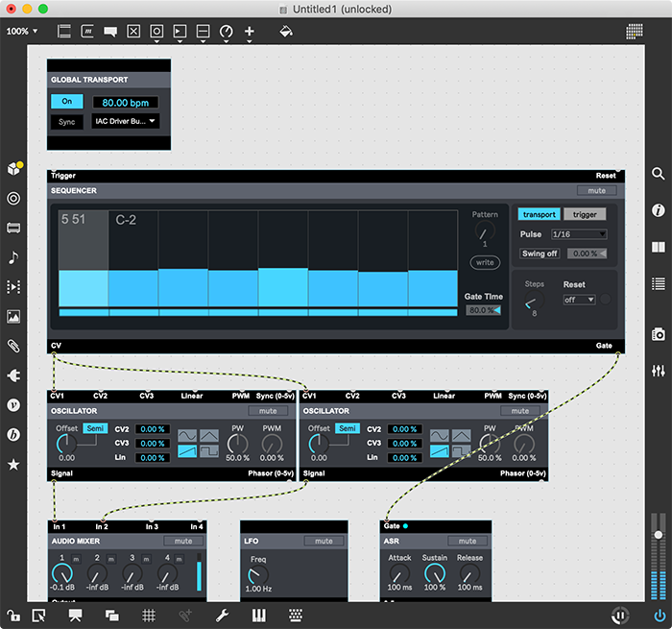
Task: Click the write button under Pattern
Action: (x=485, y=262)
